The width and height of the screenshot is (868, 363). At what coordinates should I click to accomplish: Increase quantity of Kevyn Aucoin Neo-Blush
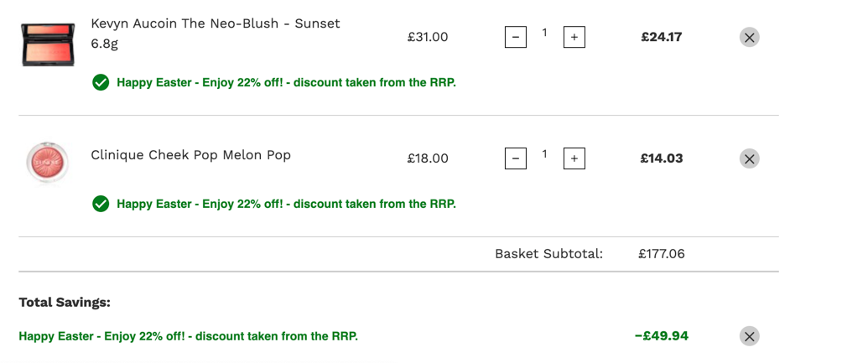point(574,37)
